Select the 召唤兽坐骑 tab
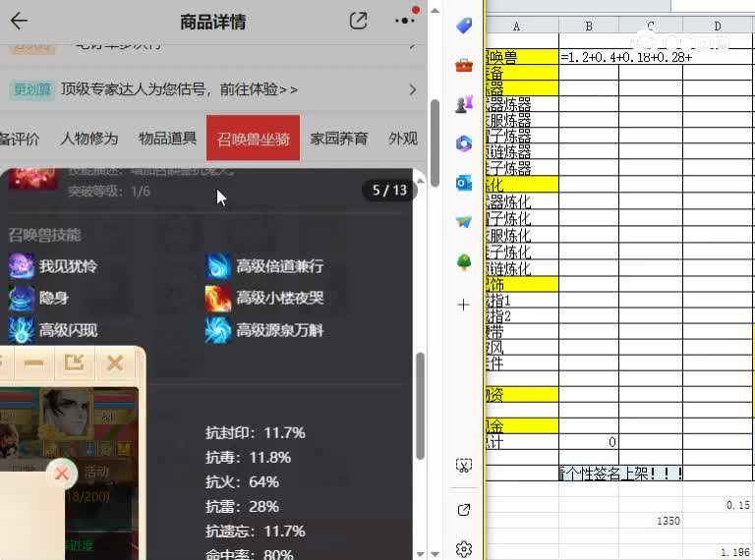Screen dimensions: 755x560 click(253, 139)
